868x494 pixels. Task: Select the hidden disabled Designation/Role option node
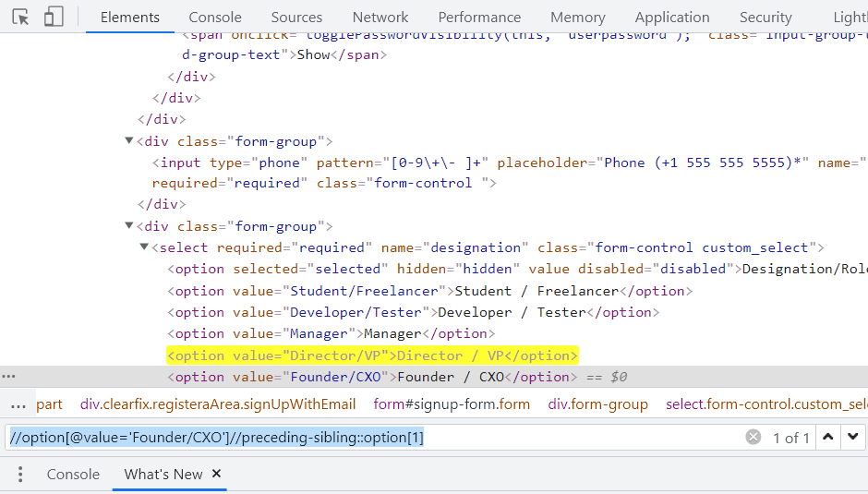[x=518, y=269]
